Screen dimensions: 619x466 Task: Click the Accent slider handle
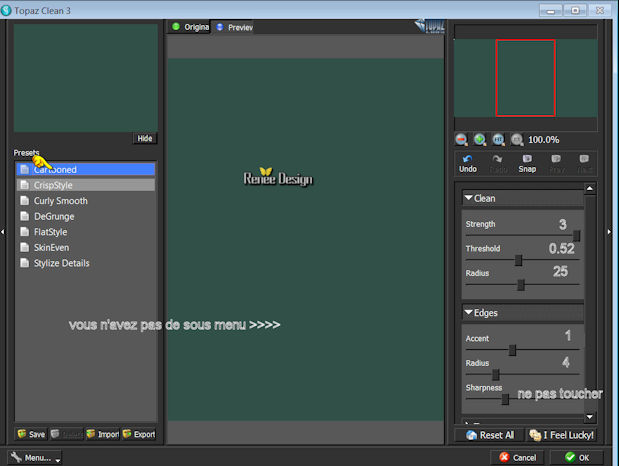point(512,350)
